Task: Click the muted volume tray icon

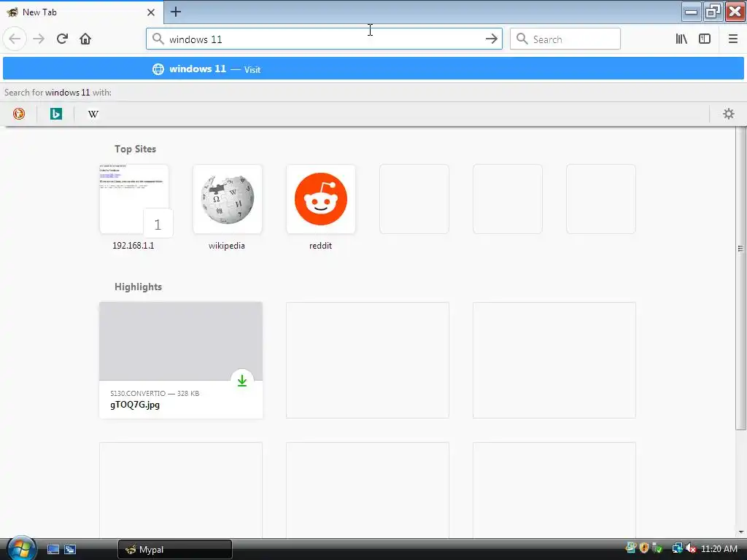Action: [690, 548]
